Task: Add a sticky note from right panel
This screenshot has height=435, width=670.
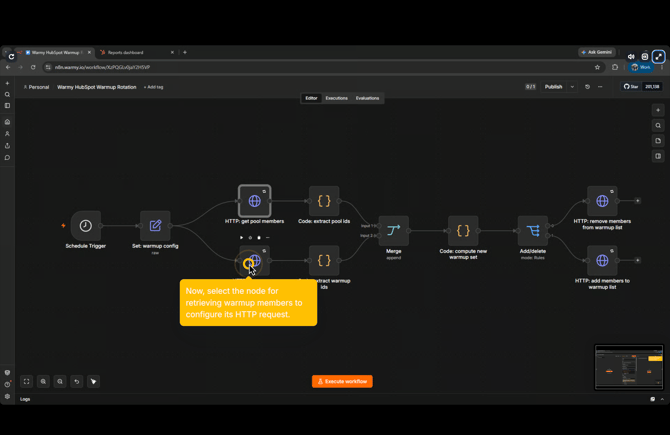Action: click(658, 141)
